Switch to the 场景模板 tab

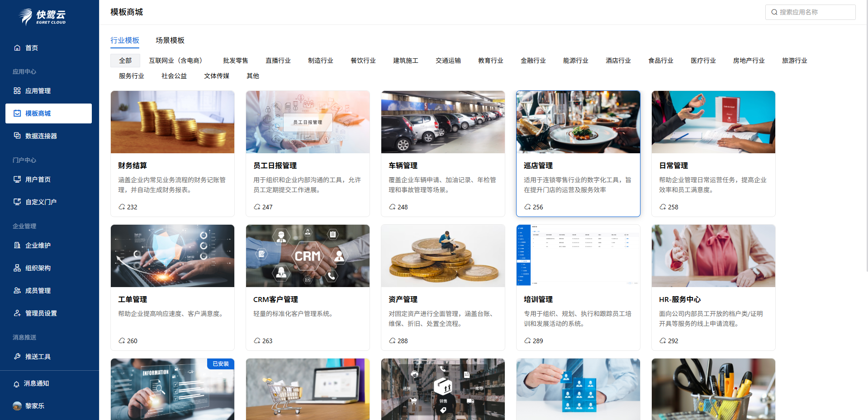pos(170,40)
